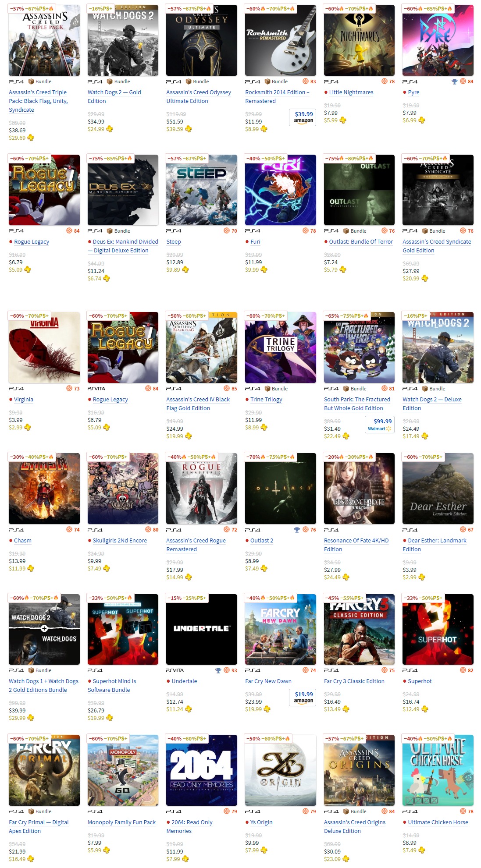Screen dimensions: 481x868
Task: Click the PS4 platform logo under Chasm cover
Action: click(16, 530)
